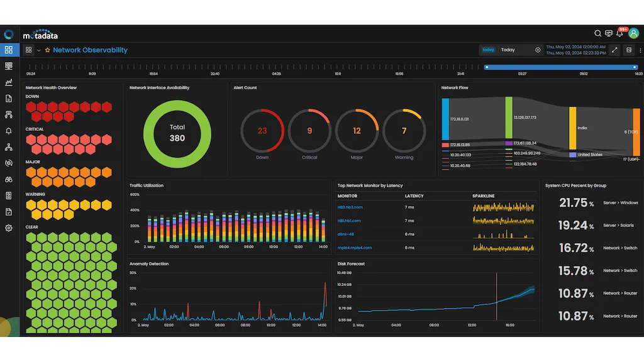
Task: Click the Critical alert count gauge showing 9
Action: 309,131
